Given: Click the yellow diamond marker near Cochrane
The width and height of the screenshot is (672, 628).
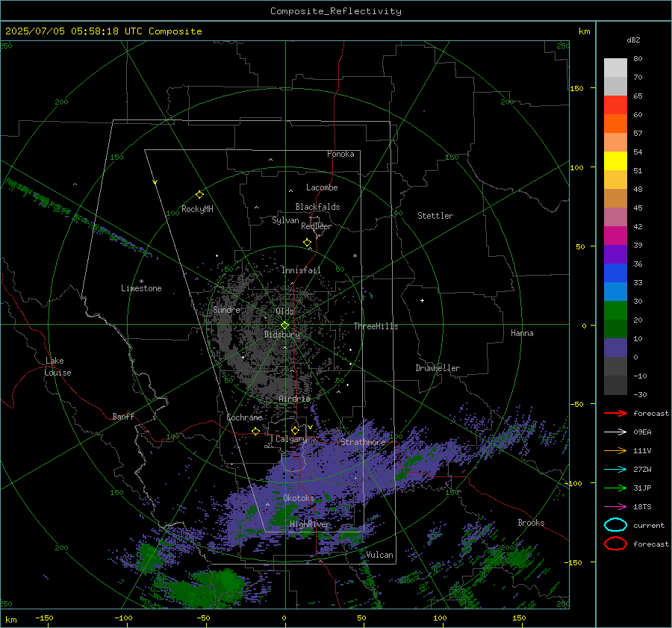Looking at the screenshot, I should click(x=255, y=431).
